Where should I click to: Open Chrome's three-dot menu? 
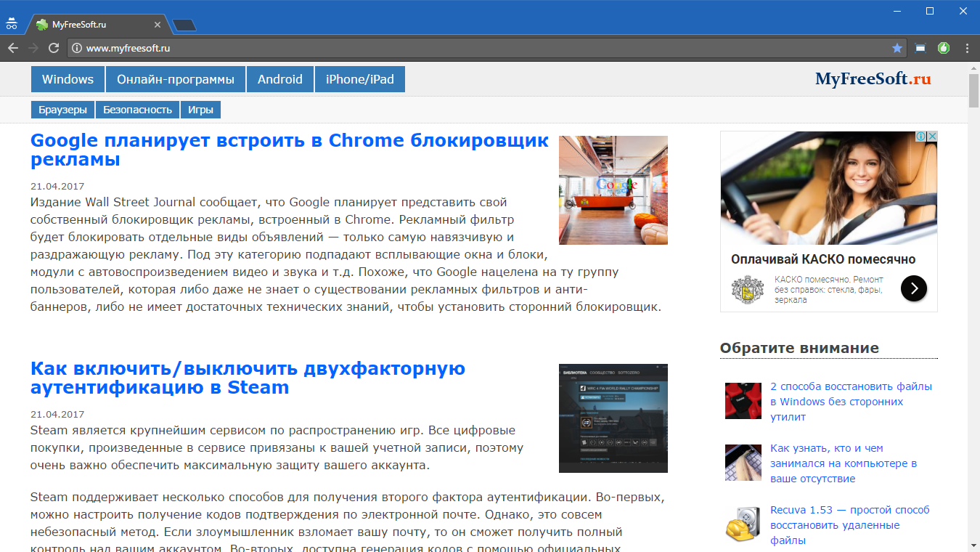pyautogui.click(x=967, y=48)
